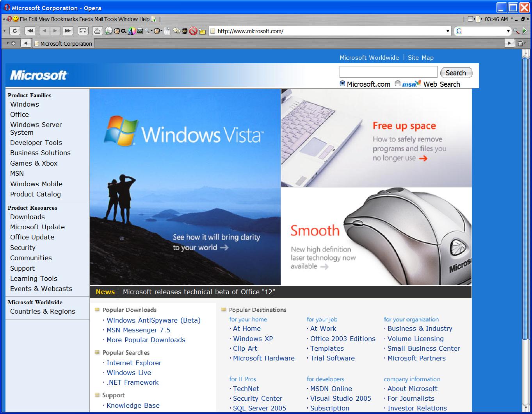Open the closed tabs trash can
Image resolution: width=532 pixels, height=414 pixels.
tap(520, 43)
